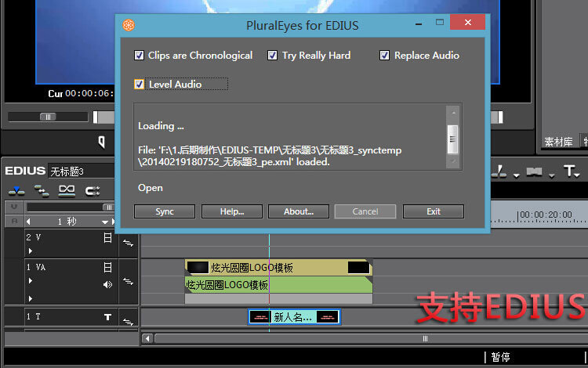Click the 1 T track title T icon
This screenshot has height=368, width=588.
(107, 317)
